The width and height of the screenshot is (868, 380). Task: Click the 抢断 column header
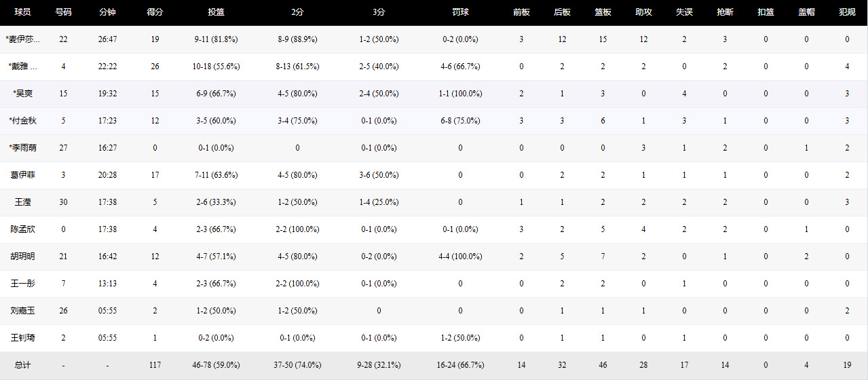point(725,12)
